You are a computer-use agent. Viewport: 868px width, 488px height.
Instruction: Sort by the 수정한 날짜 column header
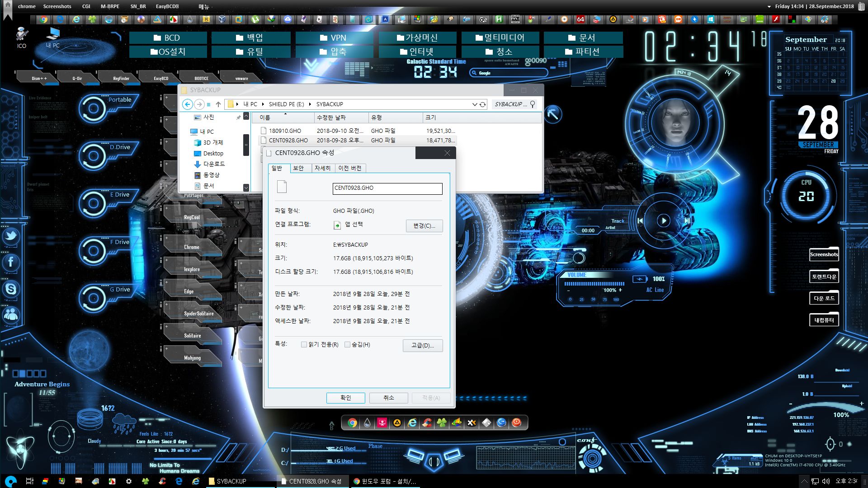(x=341, y=117)
